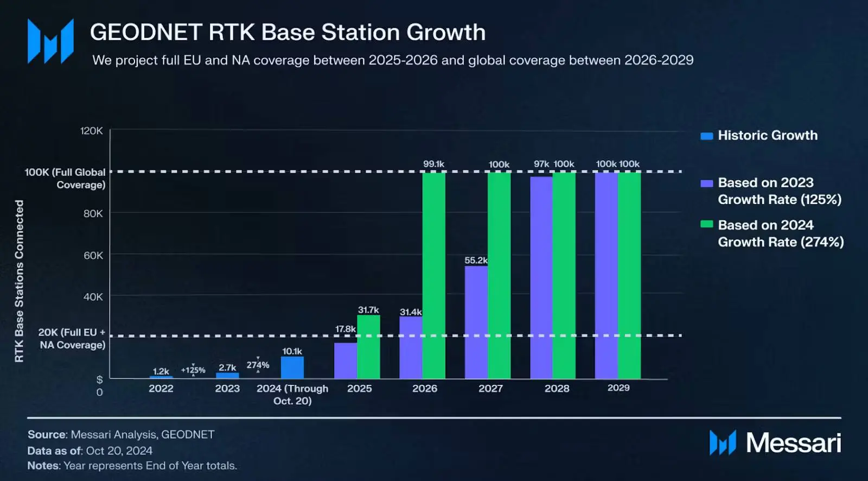
Task: Select the purple 2023 Growth Rate legend swatch
Action: point(706,183)
